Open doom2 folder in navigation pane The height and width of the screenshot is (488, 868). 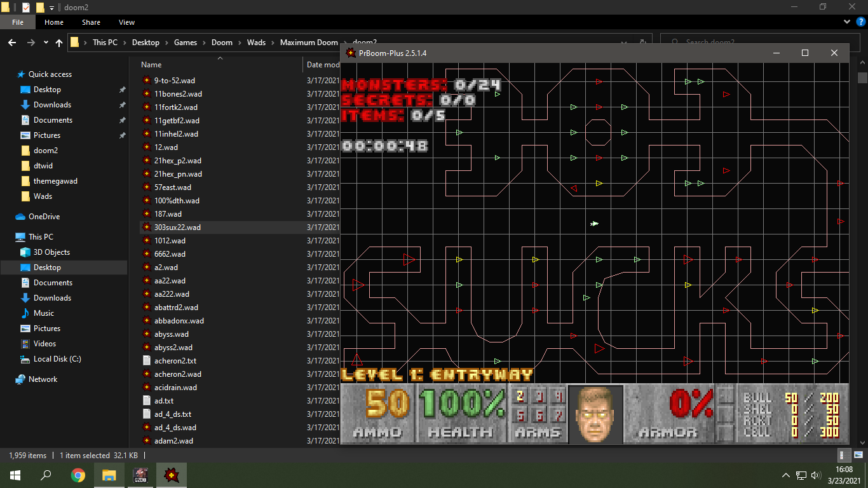(x=46, y=151)
